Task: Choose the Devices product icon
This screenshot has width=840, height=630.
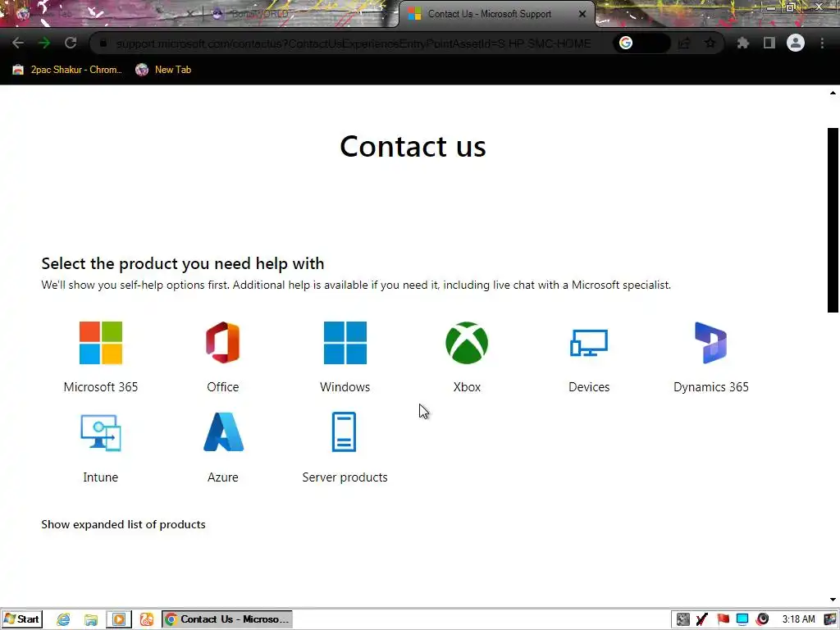Action: pyautogui.click(x=589, y=343)
